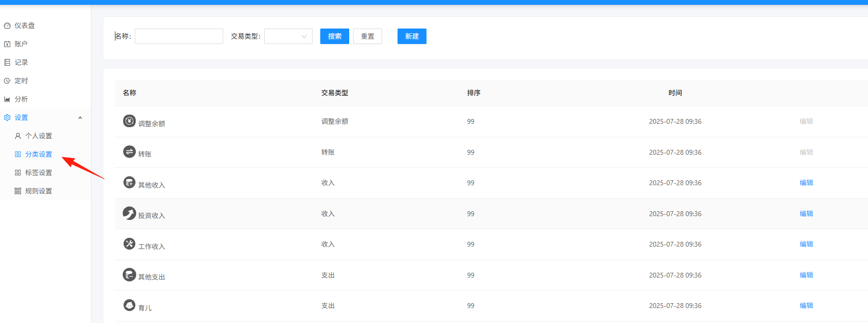
Task: Edit the 育儿 category row
Action: coord(806,306)
